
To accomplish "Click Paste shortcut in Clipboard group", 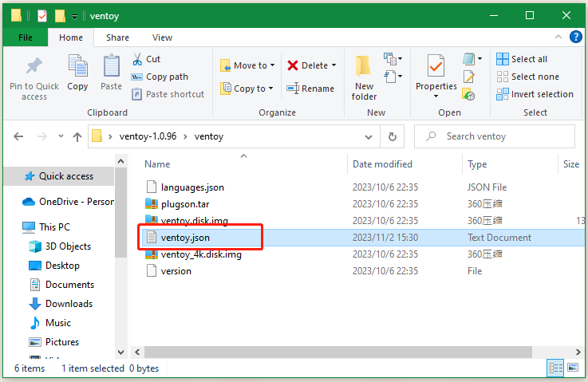I will coord(168,94).
